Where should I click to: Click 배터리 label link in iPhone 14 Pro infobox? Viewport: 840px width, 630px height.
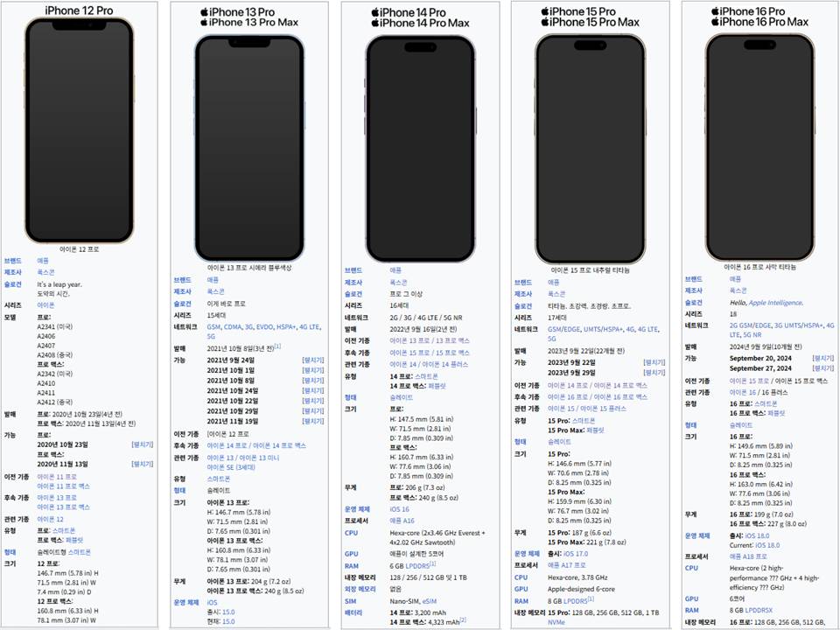tap(353, 612)
